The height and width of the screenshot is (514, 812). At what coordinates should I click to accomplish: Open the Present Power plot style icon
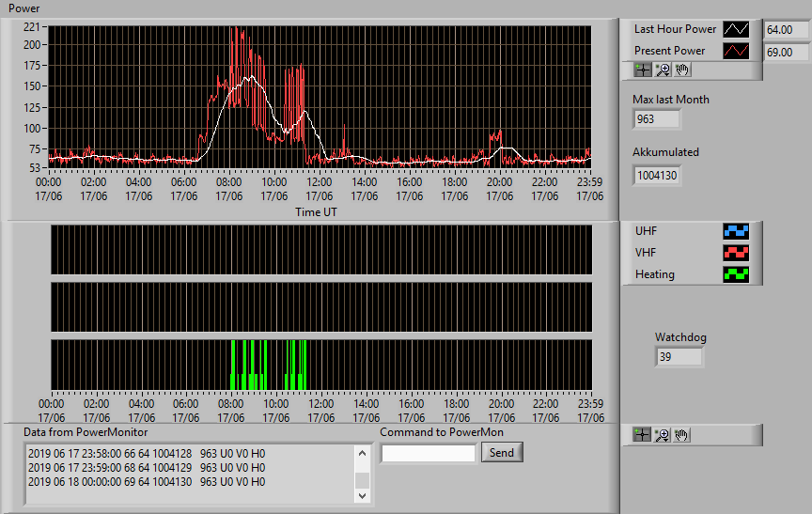click(736, 51)
